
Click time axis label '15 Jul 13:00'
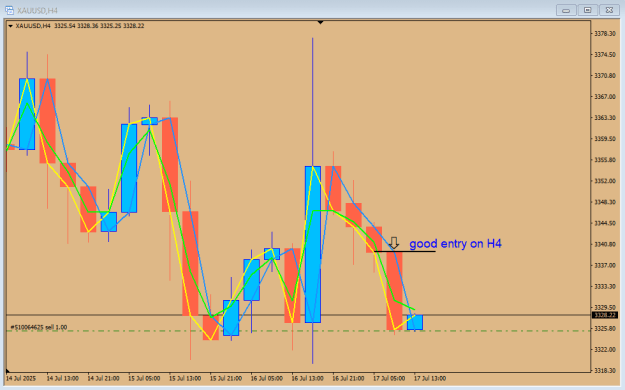185,378
